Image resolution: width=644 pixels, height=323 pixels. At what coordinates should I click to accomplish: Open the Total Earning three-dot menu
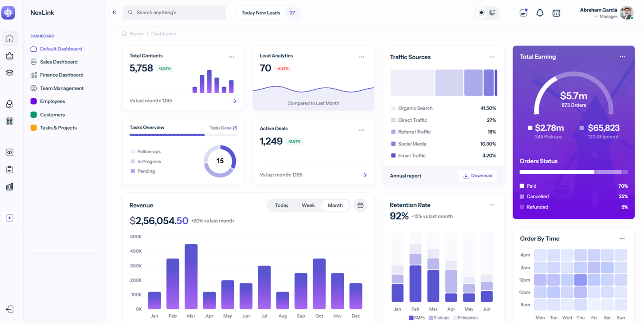tap(622, 57)
